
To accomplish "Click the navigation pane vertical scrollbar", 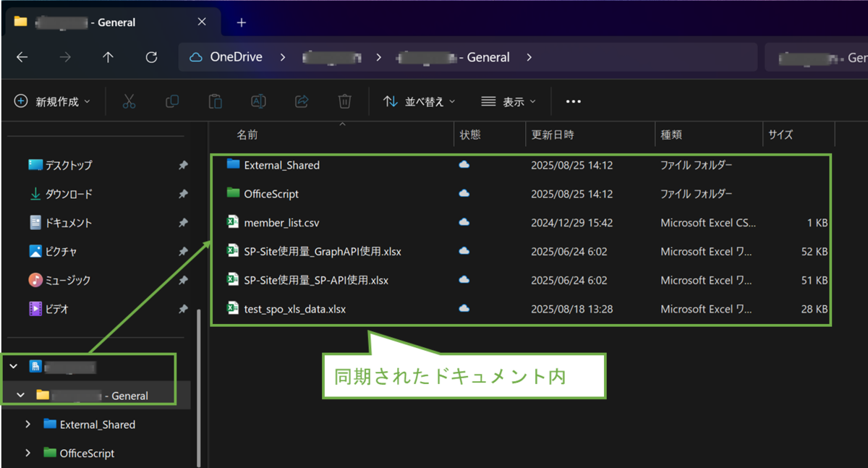I will (200, 388).
